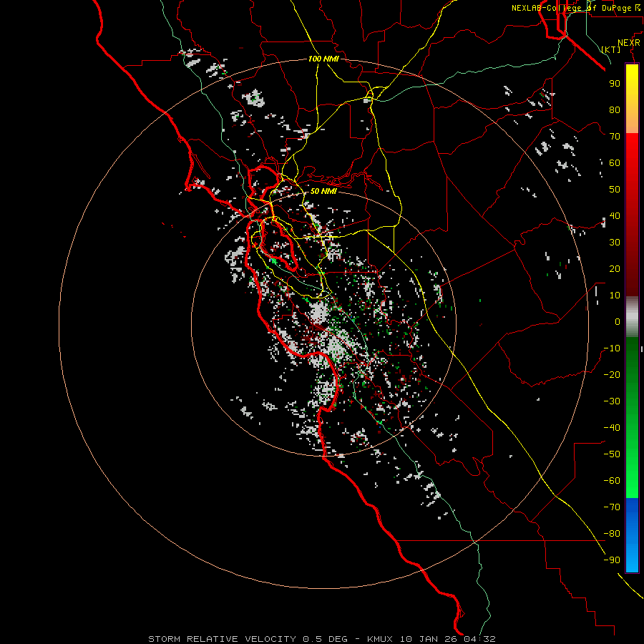Click the "-90" value on velocity scale
This screenshot has width=644, height=644.
[x=612, y=560]
